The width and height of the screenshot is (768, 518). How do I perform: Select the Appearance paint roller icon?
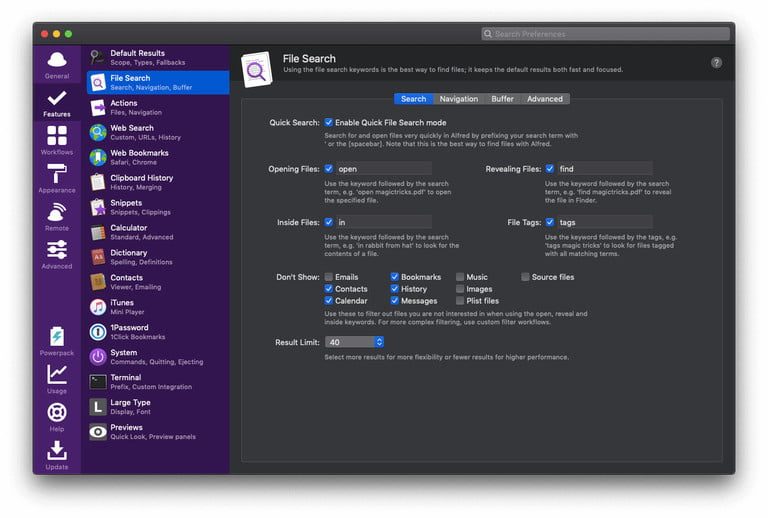pos(57,175)
